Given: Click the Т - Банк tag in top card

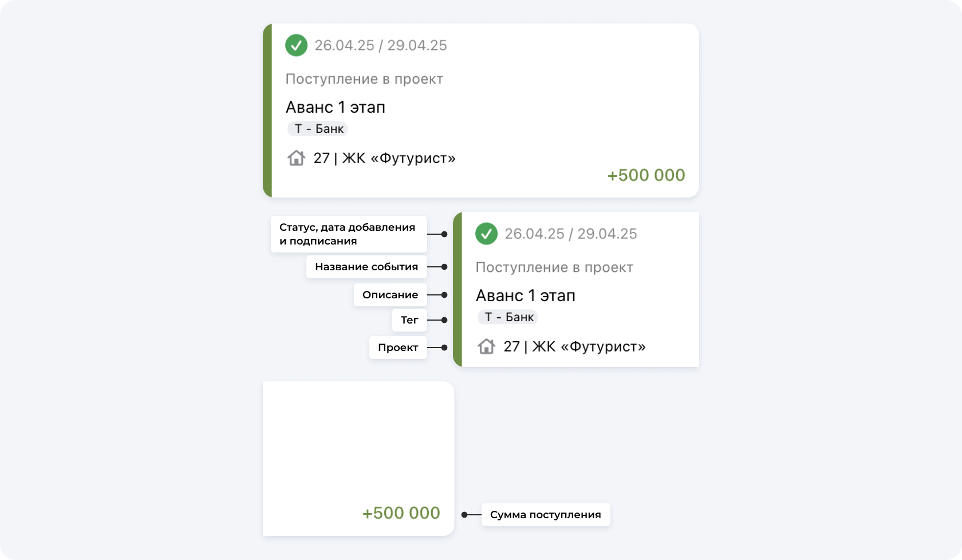Looking at the screenshot, I should point(318,129).
